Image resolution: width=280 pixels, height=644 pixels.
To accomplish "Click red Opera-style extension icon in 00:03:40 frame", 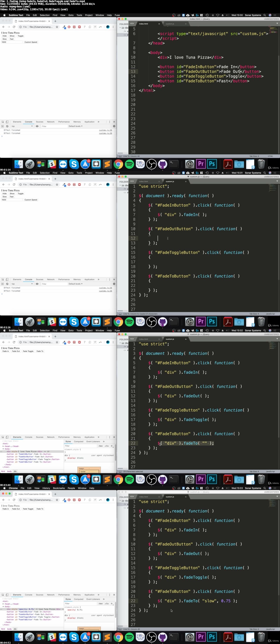I will pos(69,342).
